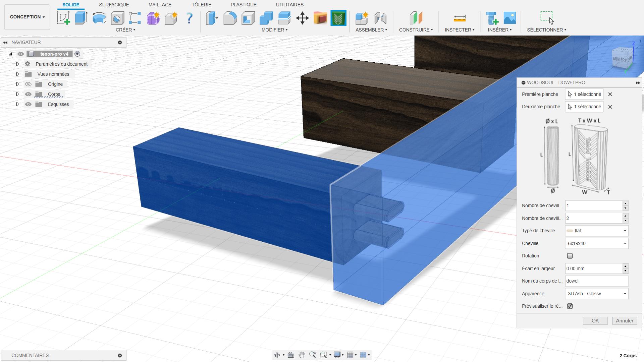The height and width of the screenshot is (362, 644).
Task: Toggle visibility of Esquisses folder
Action: coord(28,104)
